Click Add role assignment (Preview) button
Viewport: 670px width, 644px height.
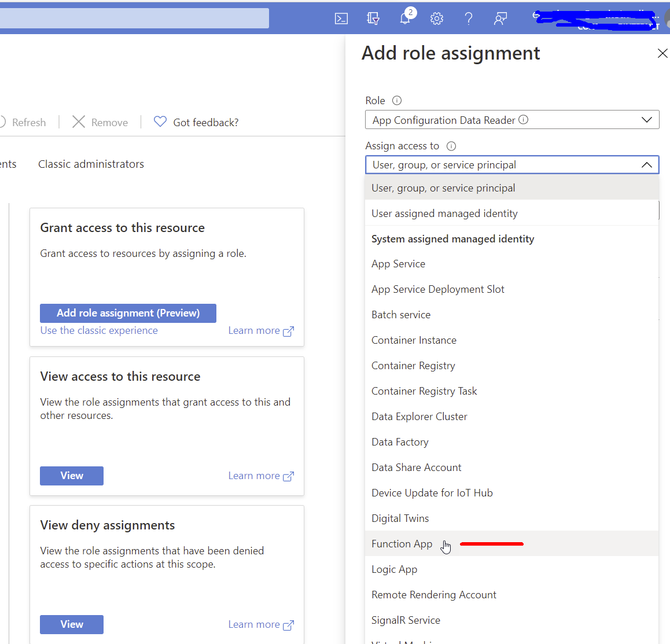128,313
